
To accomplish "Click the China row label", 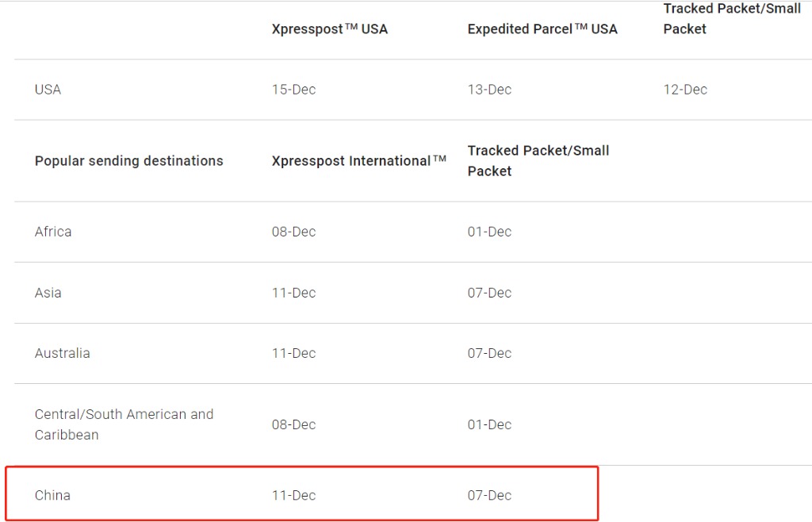I will pos(52,495).
